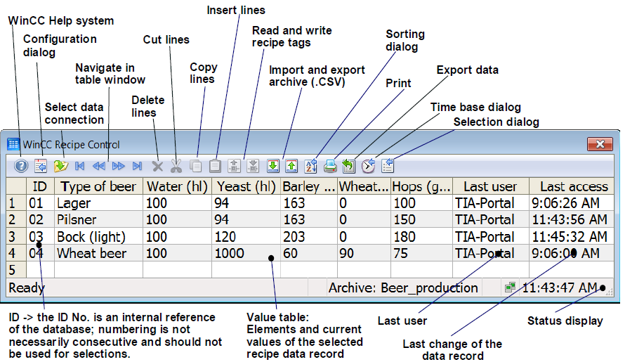Select the Wheat beer cell
644x362 pixels.
(98, 253)
